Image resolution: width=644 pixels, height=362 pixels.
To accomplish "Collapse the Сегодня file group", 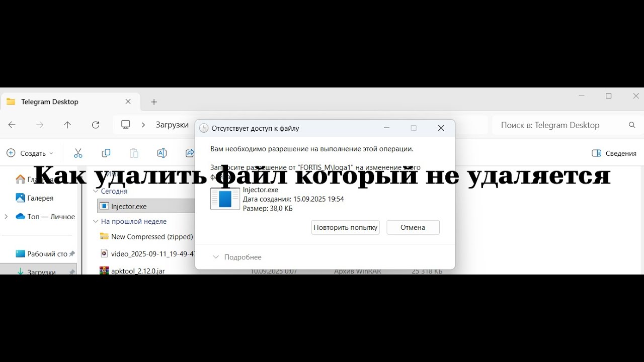I will (x=96, y=191).
